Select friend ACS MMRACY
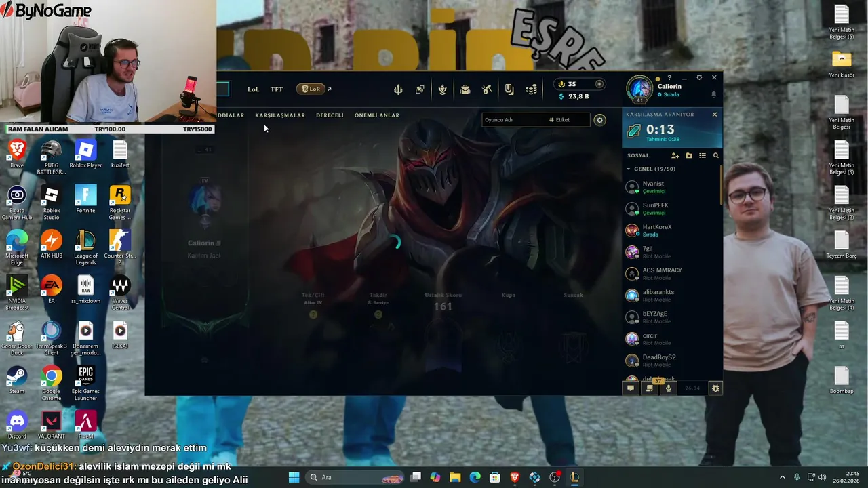Viewport: 868px width, 488px height. [x=671, y=274]
